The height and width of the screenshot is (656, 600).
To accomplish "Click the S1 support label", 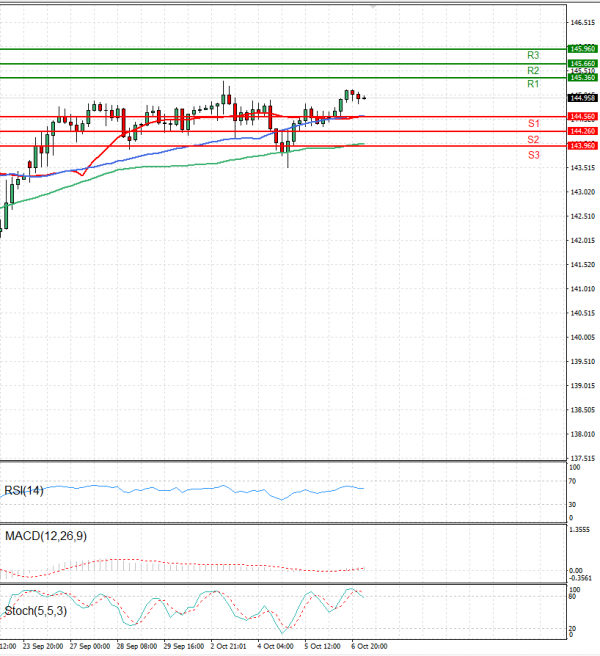I will tap(533, 123).
